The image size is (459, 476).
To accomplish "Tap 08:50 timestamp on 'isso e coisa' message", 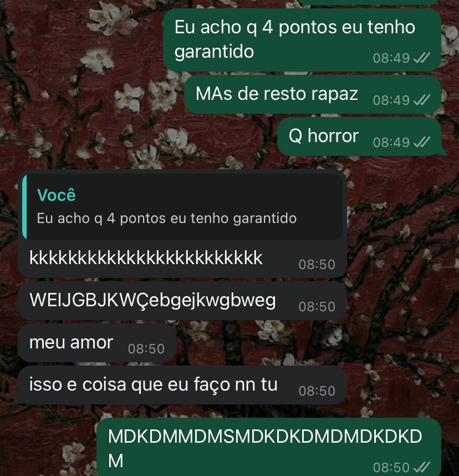I will point(317,391).
